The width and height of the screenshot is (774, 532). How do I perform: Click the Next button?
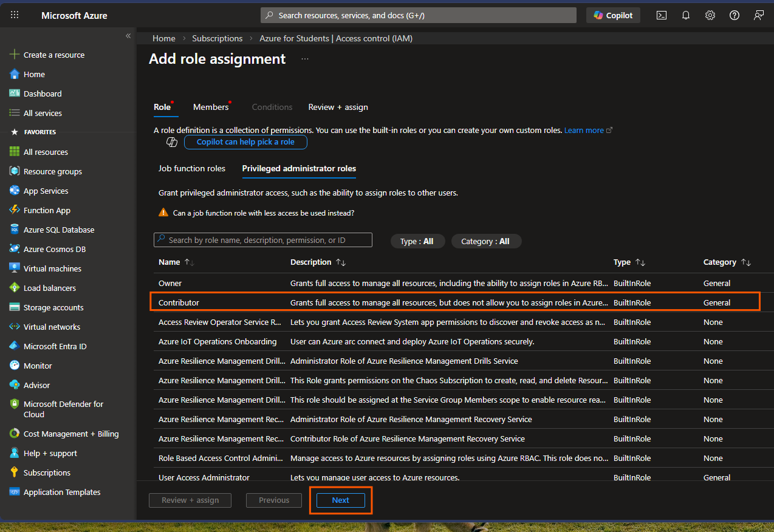coord(340,500)
